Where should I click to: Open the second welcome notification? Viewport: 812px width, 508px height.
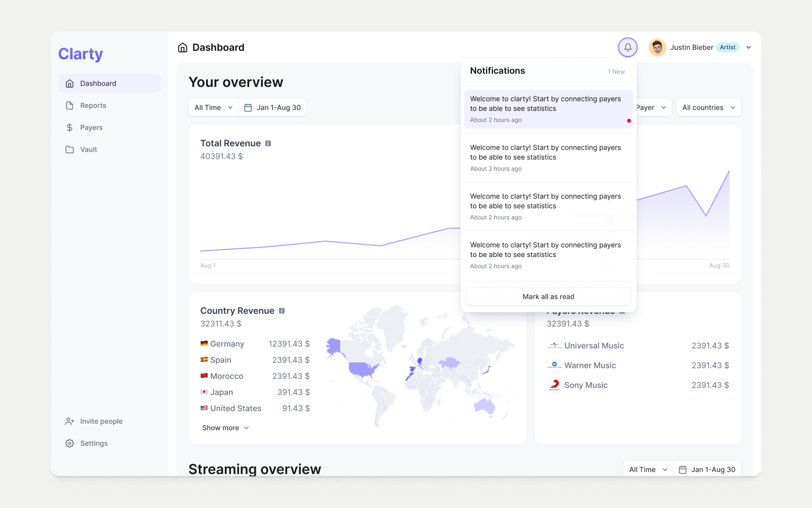549,157
